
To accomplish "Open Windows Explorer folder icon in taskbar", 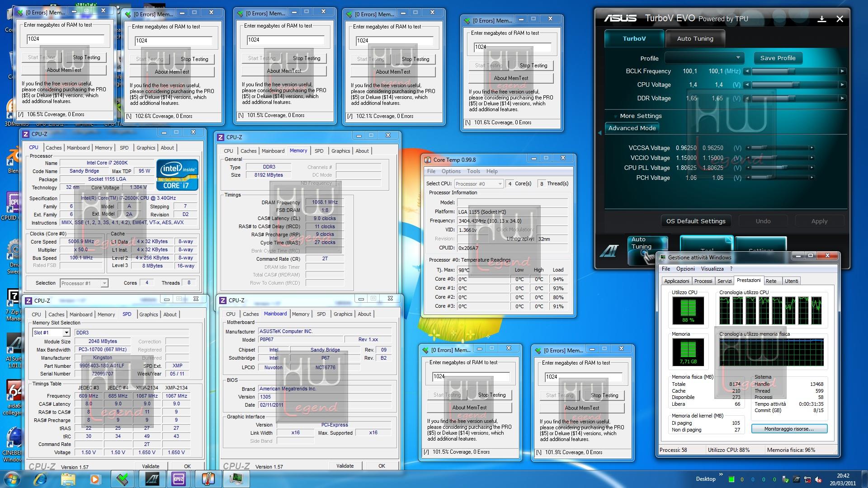I will (x=68, y=479).
